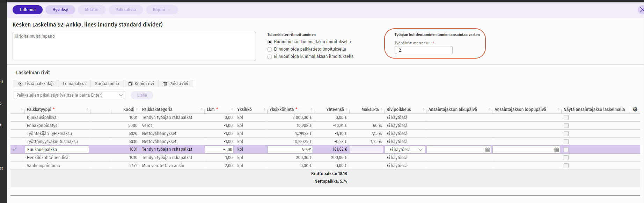Tick Näytä ansaintajakso checkbox for Työntekijän TyEL-maksu
The width and height of the screenshot is (644, 203).
coord(566,134)
